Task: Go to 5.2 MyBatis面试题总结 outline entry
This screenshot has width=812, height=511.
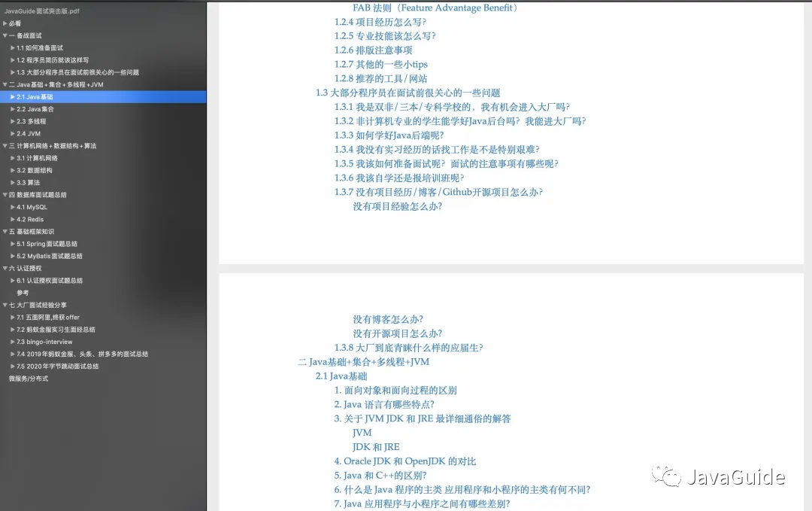Action: (x=49, y=257)
